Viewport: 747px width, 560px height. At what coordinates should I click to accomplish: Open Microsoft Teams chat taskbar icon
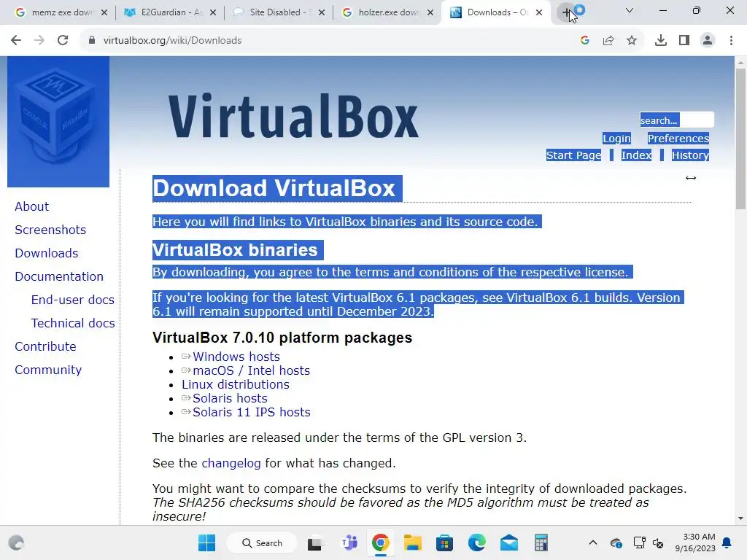tap(349, 542)
